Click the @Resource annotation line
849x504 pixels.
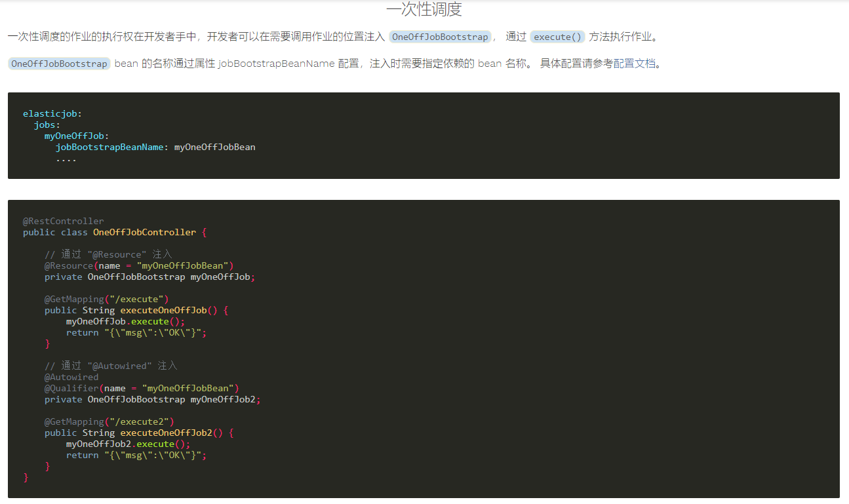pos(69,265)
